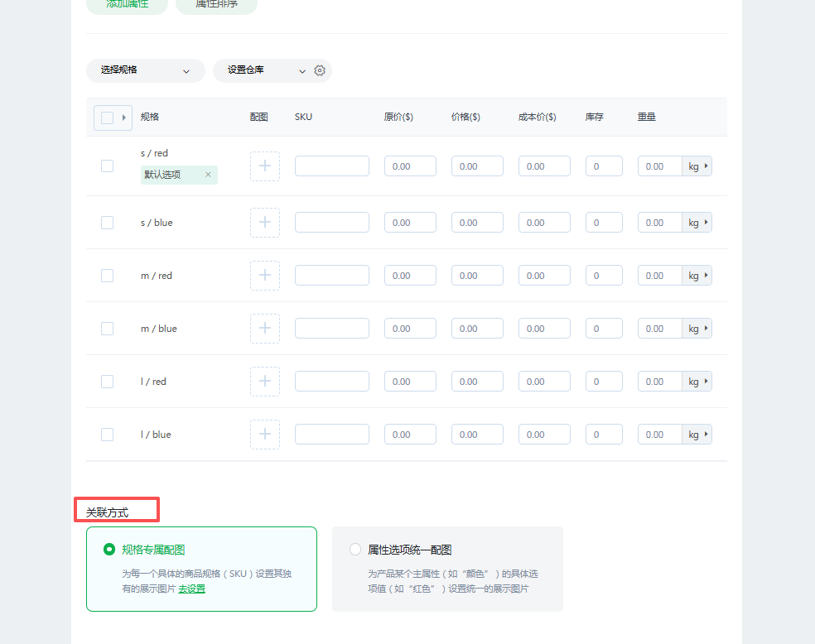Remove the 默认选项 tag with x
Image resolution: width=815 pixels, height=644 pixels.
(208, 175)
